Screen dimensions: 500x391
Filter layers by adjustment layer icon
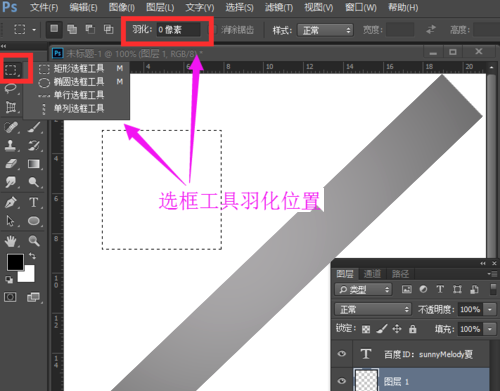click(423, 289)
